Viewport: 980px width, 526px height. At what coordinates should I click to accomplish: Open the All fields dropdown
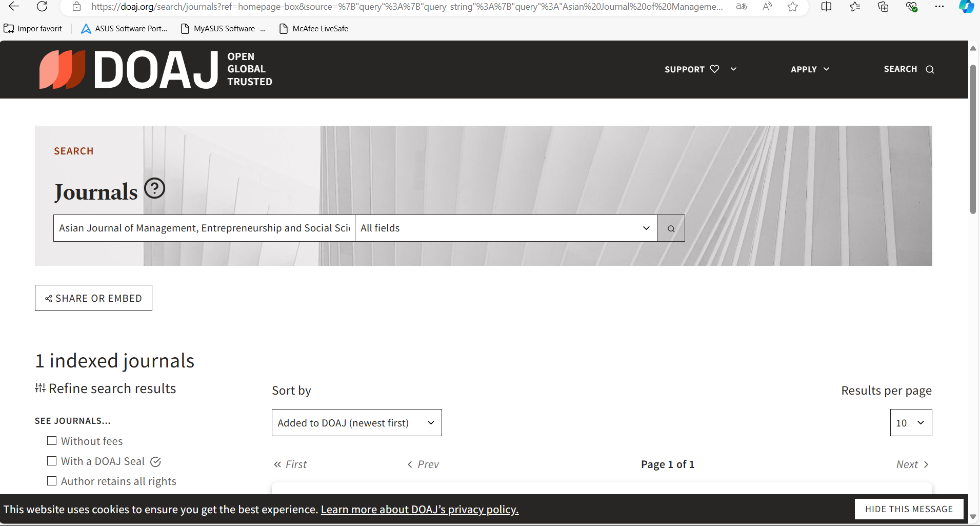506,228
